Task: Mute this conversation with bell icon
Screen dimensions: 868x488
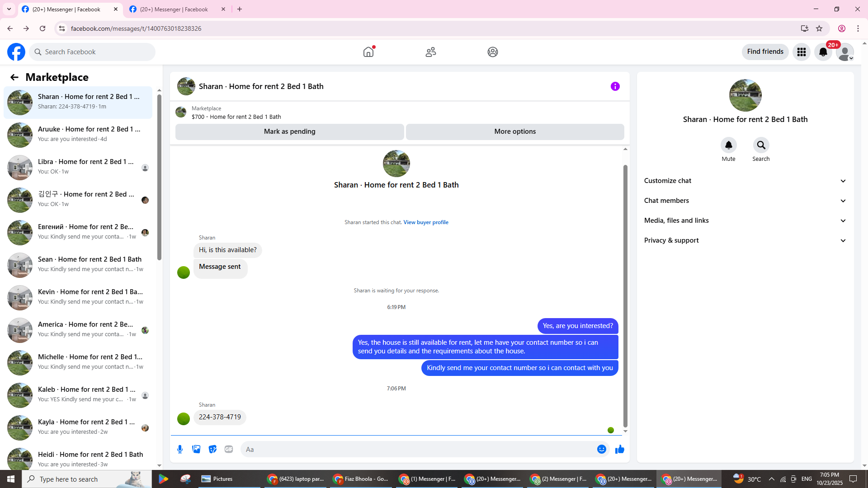Action: tap(728, 145)
